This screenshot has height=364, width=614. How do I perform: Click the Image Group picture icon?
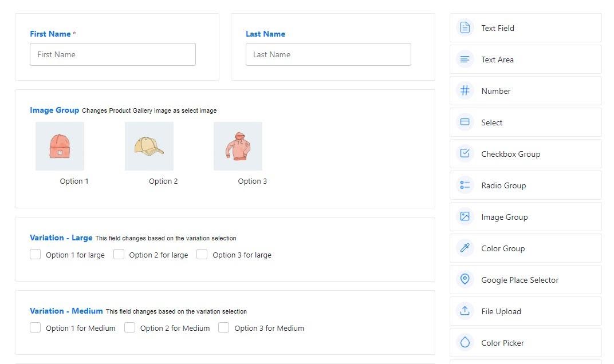[465, 216]
